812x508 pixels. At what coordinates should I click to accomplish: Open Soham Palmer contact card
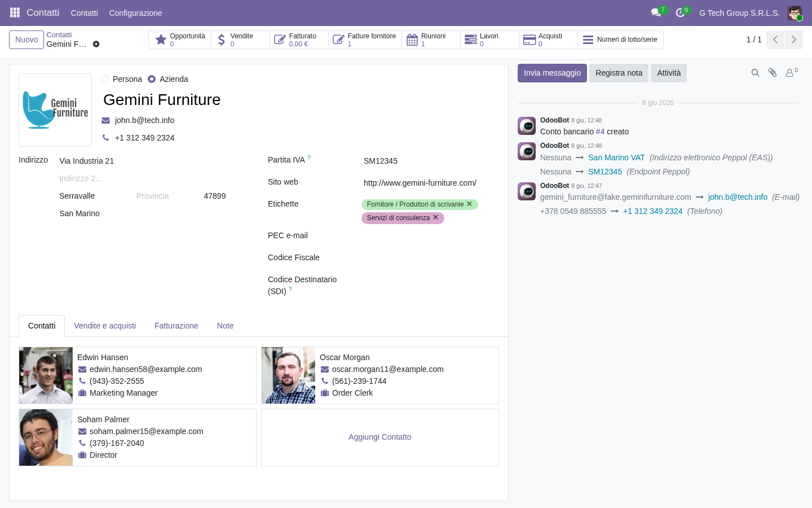tap(138, 437)
